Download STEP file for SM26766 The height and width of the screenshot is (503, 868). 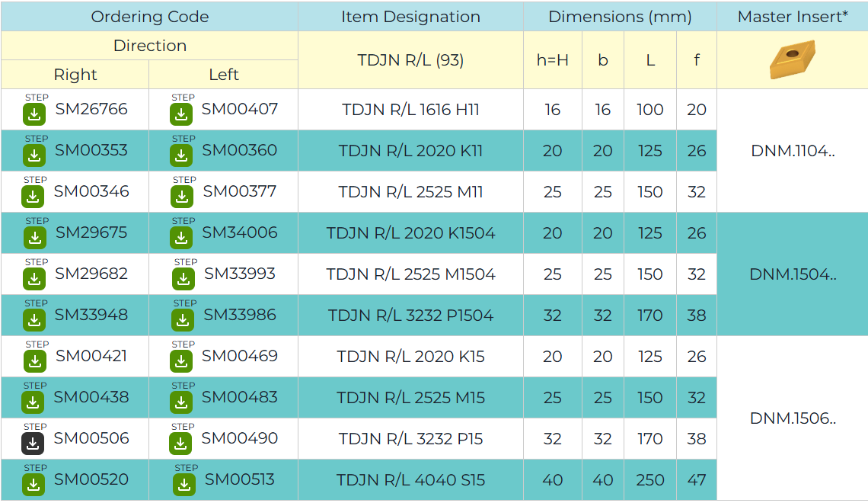point(35,114)
